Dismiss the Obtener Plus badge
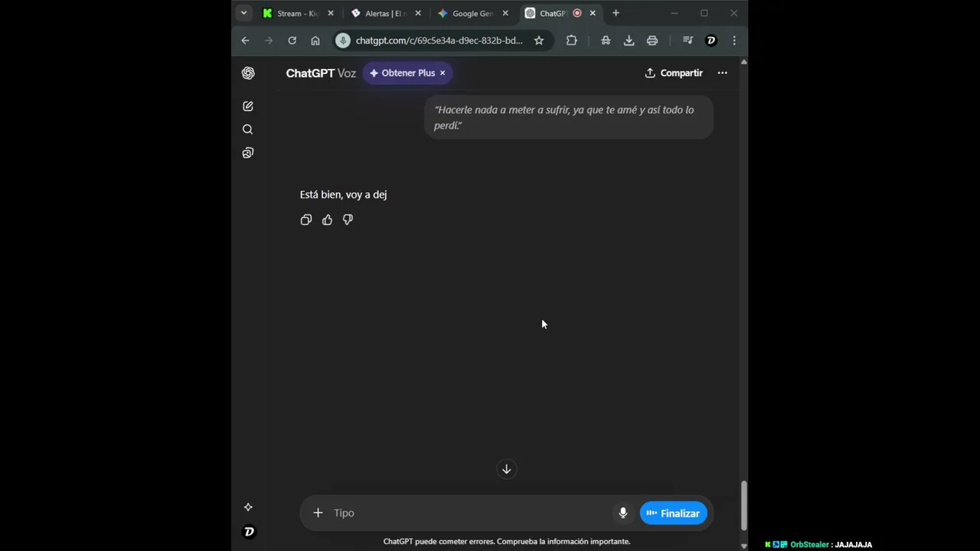The width and height of the screenshot is (980, 551). tap(443, 73)
